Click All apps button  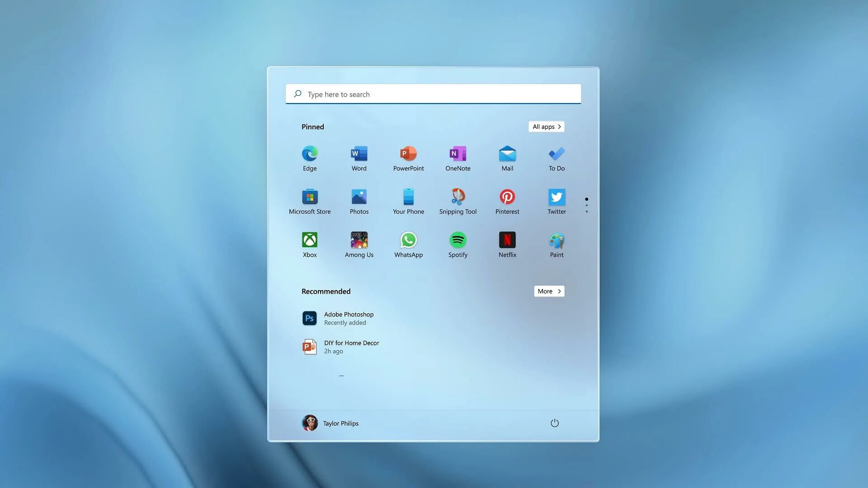pos(547,127)
